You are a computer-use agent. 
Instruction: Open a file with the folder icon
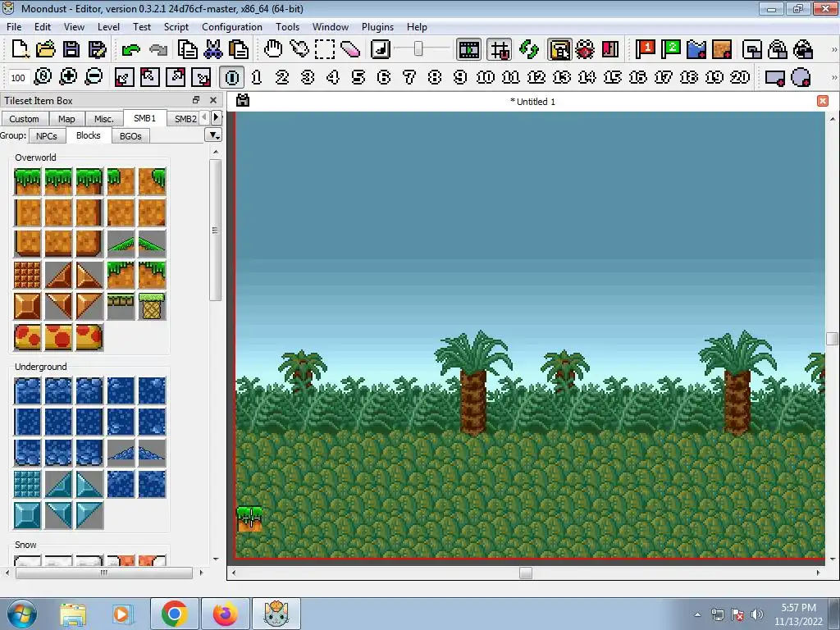(x=46, y=49)
